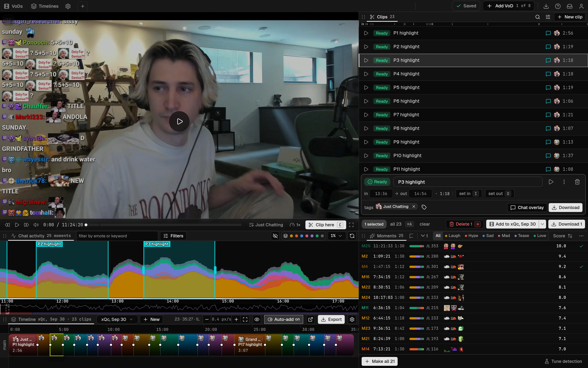Open user account icon
588x368 pixels.
click(x=581, y=6)
